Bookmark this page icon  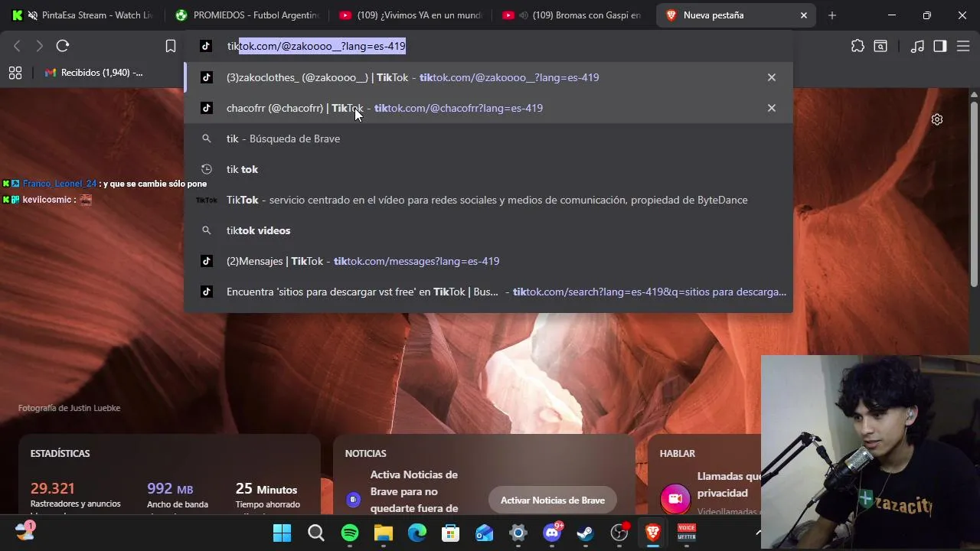171,46
